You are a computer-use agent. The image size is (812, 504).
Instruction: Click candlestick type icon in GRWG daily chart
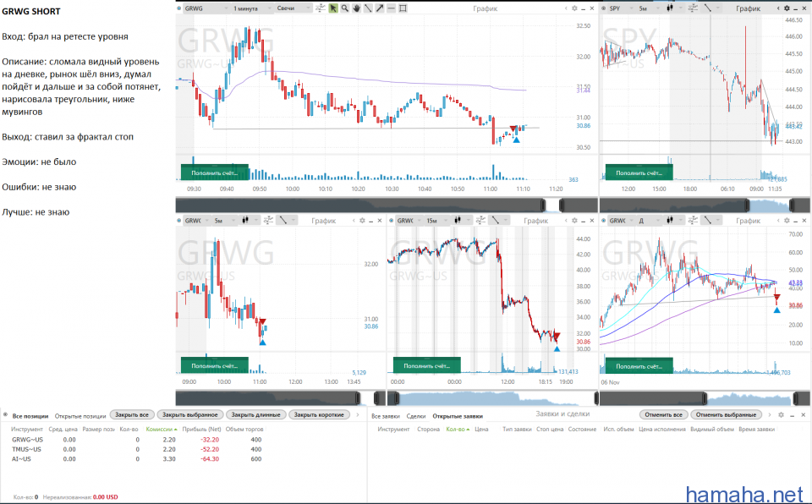coord(670,221)
